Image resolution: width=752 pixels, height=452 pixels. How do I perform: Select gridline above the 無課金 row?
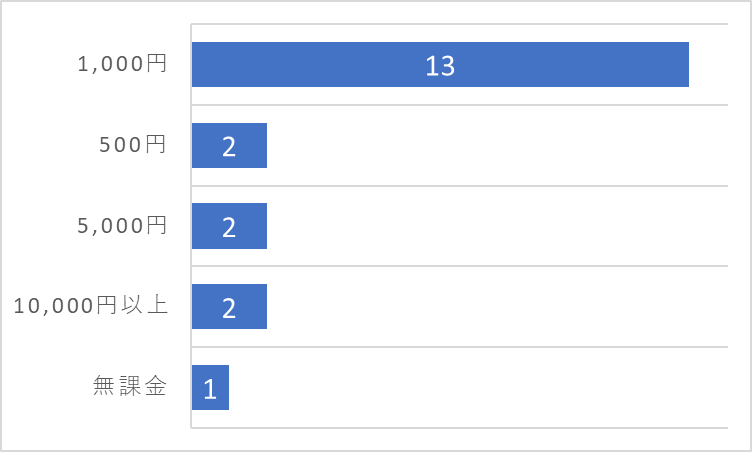(x=459, y=347)
